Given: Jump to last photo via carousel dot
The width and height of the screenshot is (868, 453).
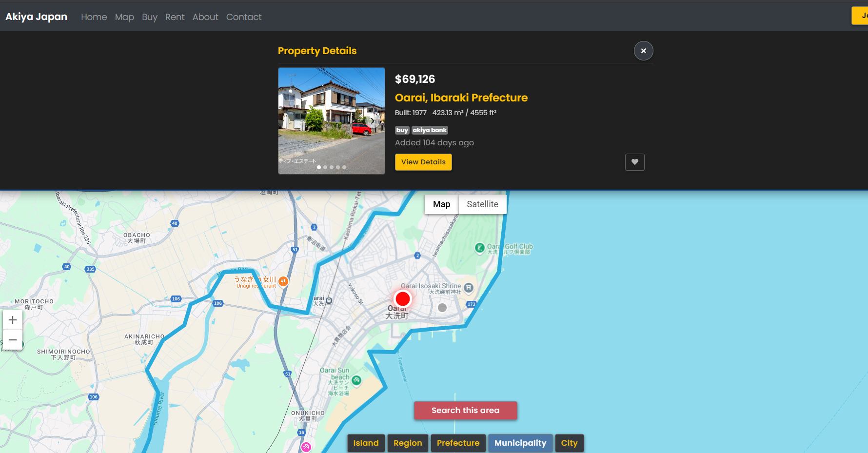Looking at the screenshot, I should pos(344,167).
